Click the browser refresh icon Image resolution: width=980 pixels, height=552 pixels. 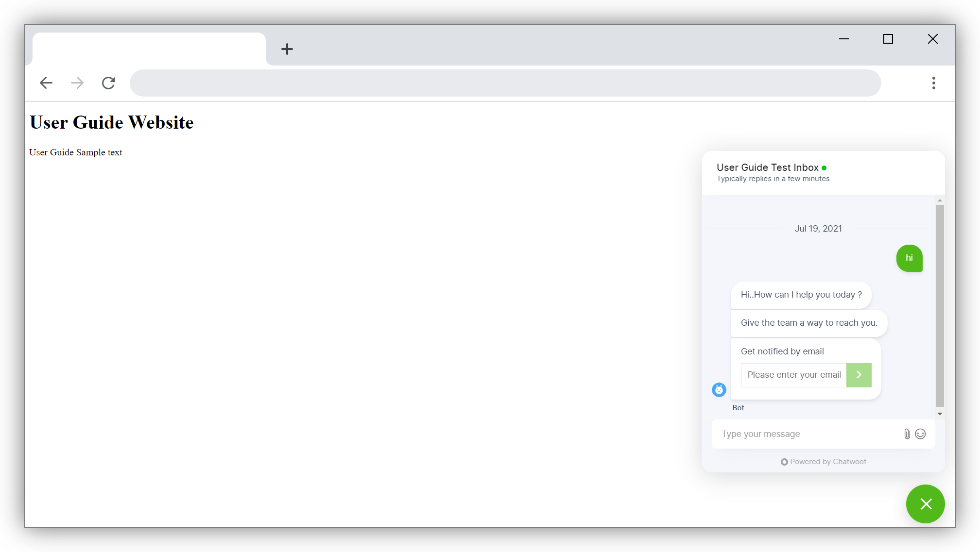(109, 83)
